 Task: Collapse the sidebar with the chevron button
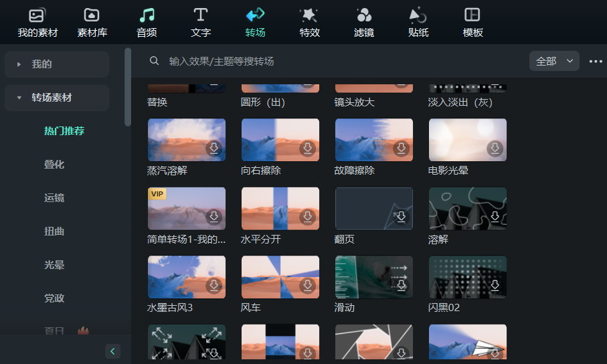pyautogui.click(x=112, y=351)
